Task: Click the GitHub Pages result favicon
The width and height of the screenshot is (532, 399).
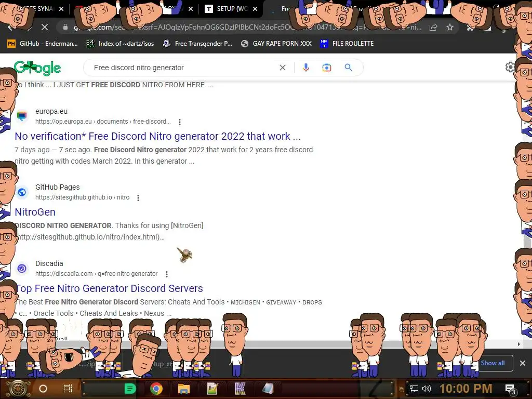Action: (22, 192)
